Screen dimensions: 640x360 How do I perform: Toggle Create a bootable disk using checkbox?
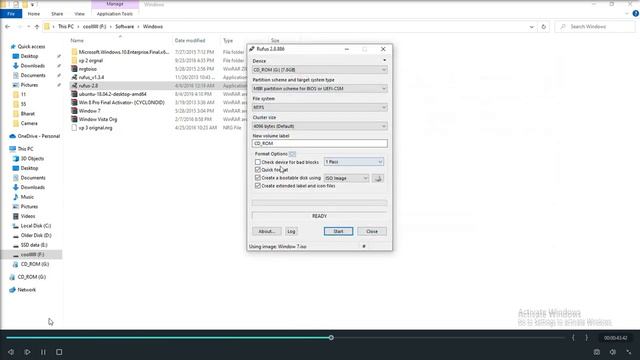pyautogui.click(x=258, y=178)
